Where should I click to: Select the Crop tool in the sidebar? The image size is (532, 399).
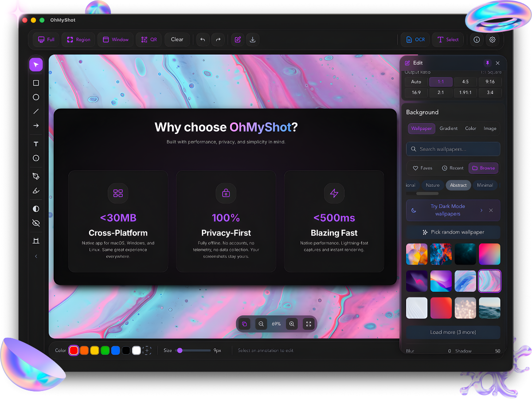tap(36, 240)
